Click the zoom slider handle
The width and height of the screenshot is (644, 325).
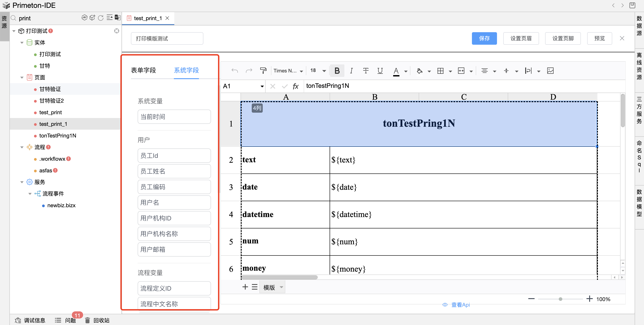pyautogui.click(x=560, y=299)
